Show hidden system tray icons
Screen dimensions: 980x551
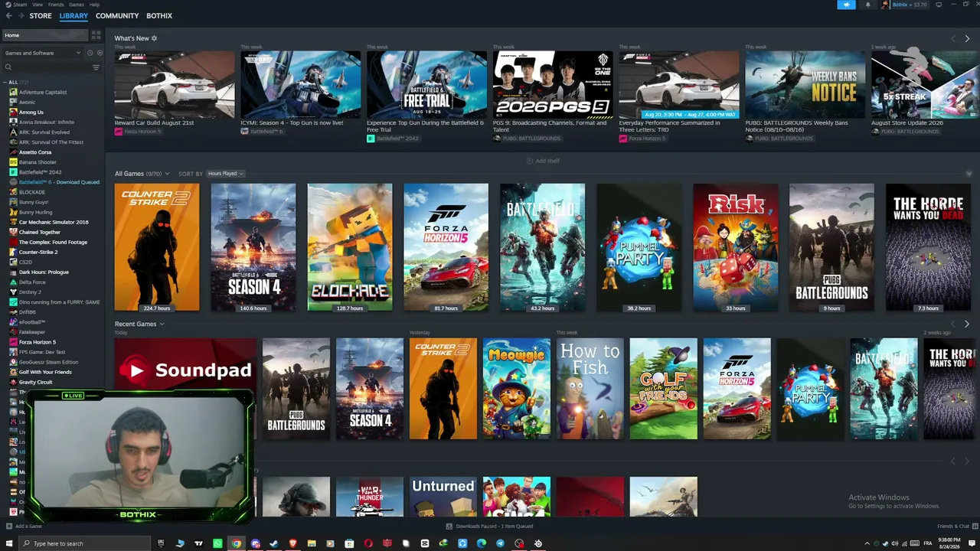pyautogui.click(x=867, y=543)
